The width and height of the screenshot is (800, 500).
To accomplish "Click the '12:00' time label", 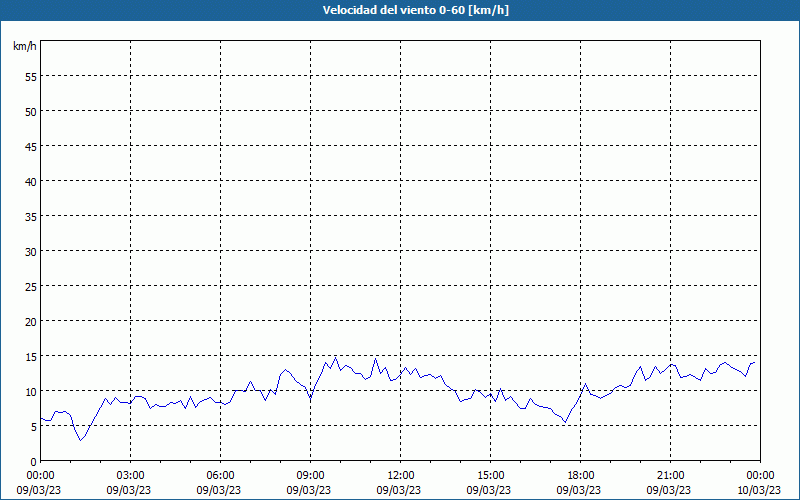I will coord(401,475).
